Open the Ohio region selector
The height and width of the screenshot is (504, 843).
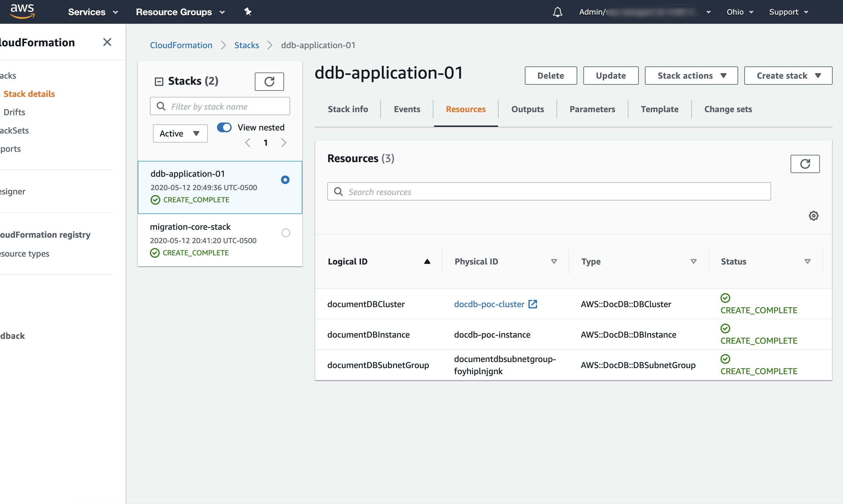[x=740, y=12]
